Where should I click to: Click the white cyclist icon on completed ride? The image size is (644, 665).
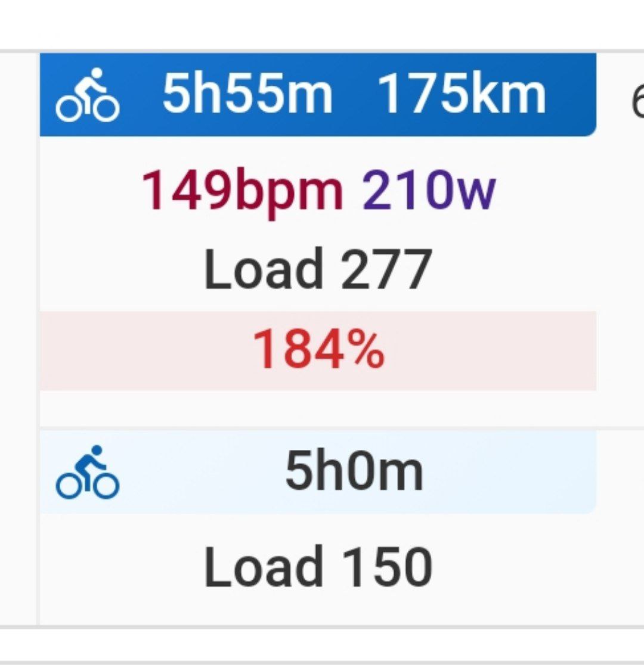[88, 95]
